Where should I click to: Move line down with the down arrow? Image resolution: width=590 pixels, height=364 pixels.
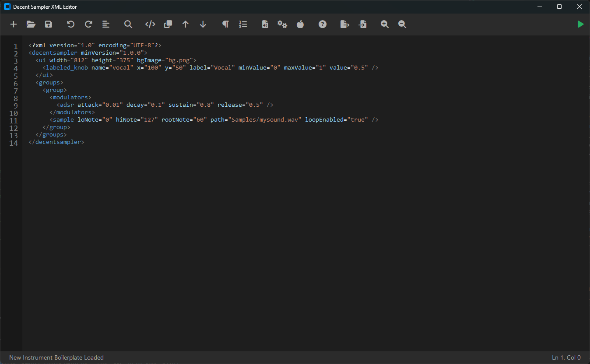203,24
